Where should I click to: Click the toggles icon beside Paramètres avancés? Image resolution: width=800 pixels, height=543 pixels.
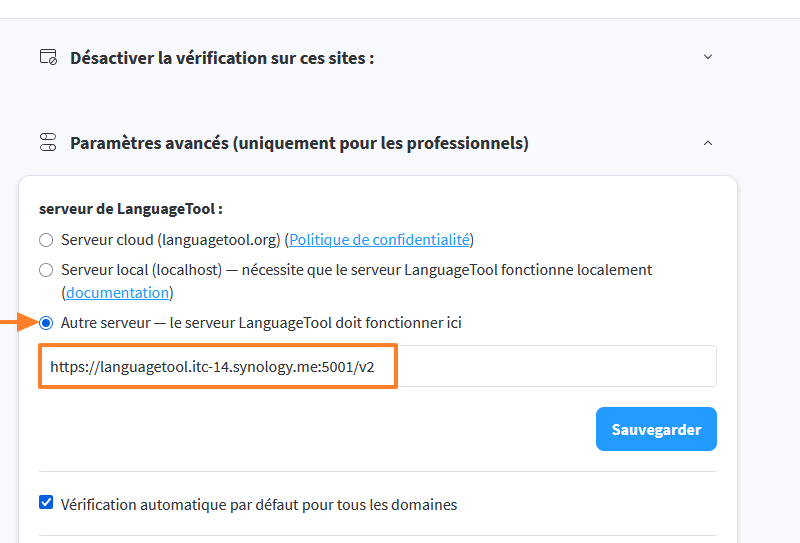pyautogui.click(x=48, y=143)
